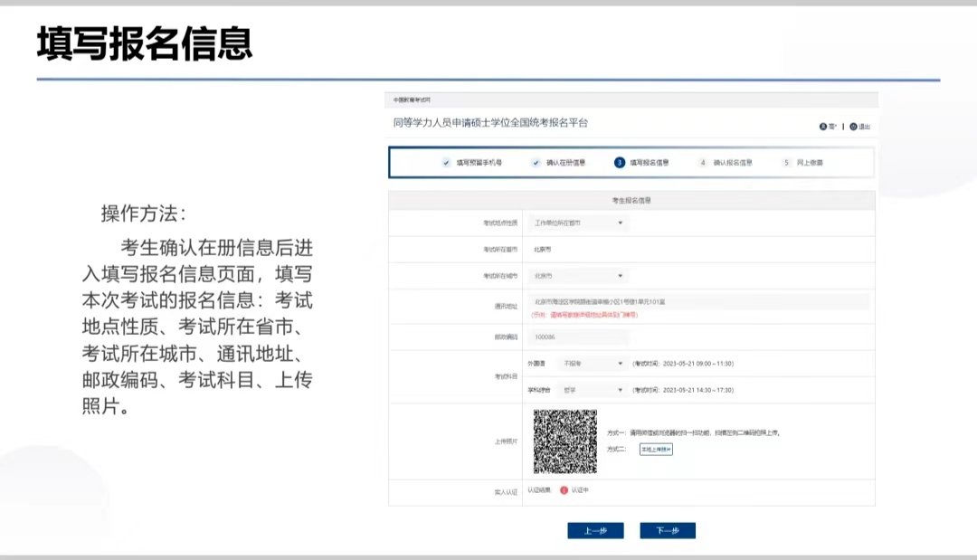Click the user account icon in header

point(823,127)
